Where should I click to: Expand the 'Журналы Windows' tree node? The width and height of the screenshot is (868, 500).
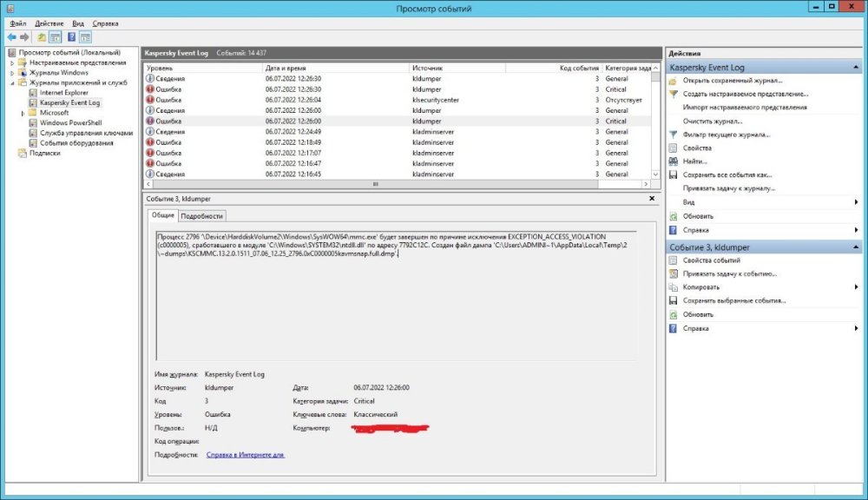(x=12, y=73)
